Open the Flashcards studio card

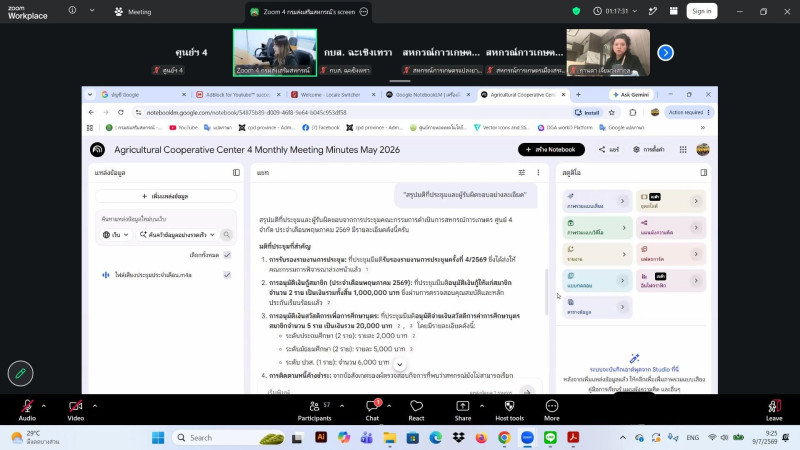[x=671, y=254]
